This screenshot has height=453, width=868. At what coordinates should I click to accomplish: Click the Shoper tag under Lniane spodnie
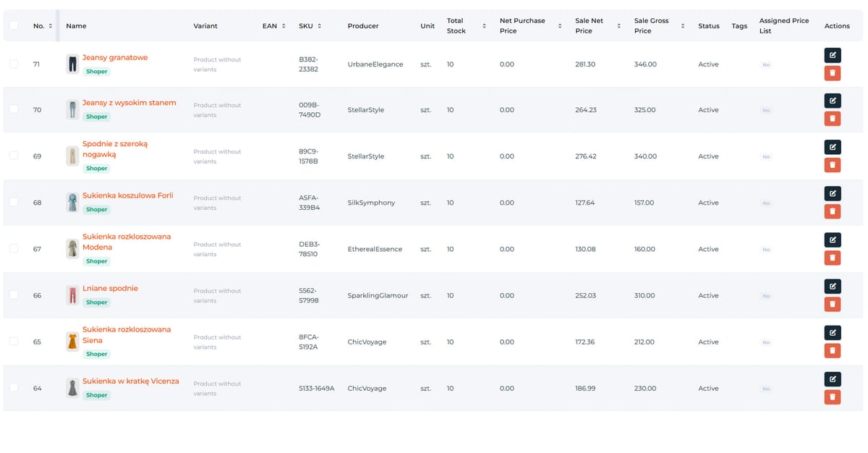[97, 302]
